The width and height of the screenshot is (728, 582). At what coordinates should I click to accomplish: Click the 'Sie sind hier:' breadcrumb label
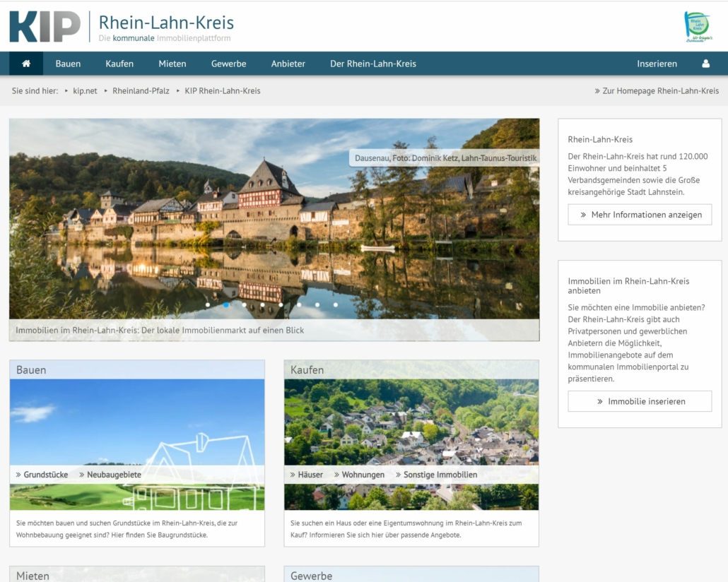click(x=35, y=91)
